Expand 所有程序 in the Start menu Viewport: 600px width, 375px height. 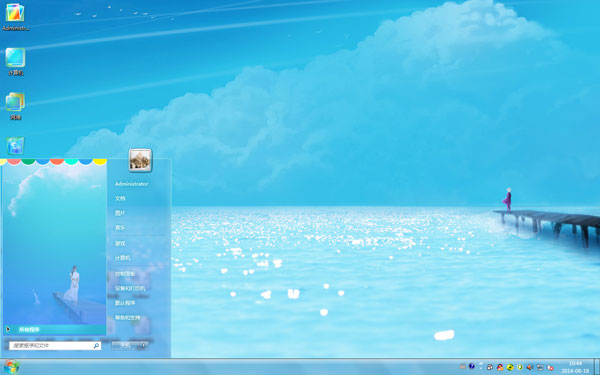click(x=55, y=329)
